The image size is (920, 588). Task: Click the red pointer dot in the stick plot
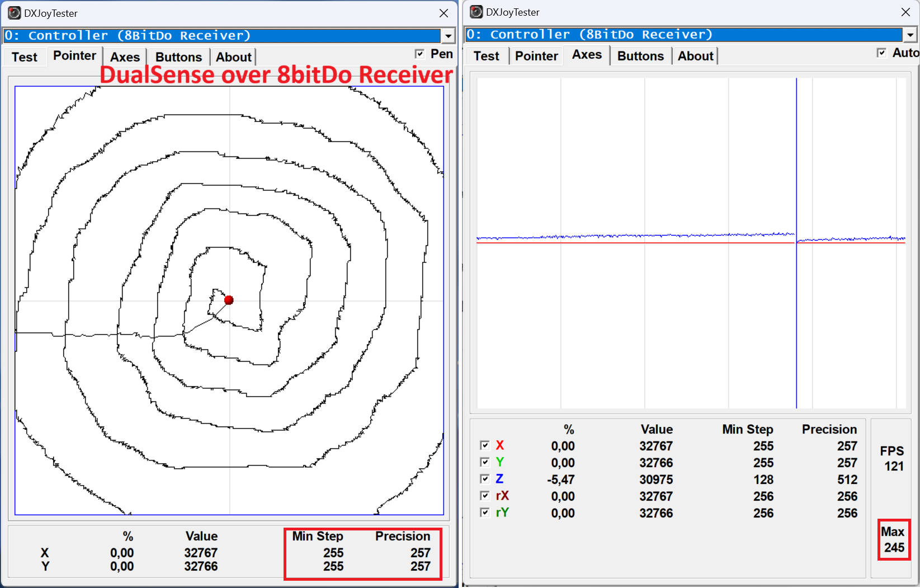[229, 300]
